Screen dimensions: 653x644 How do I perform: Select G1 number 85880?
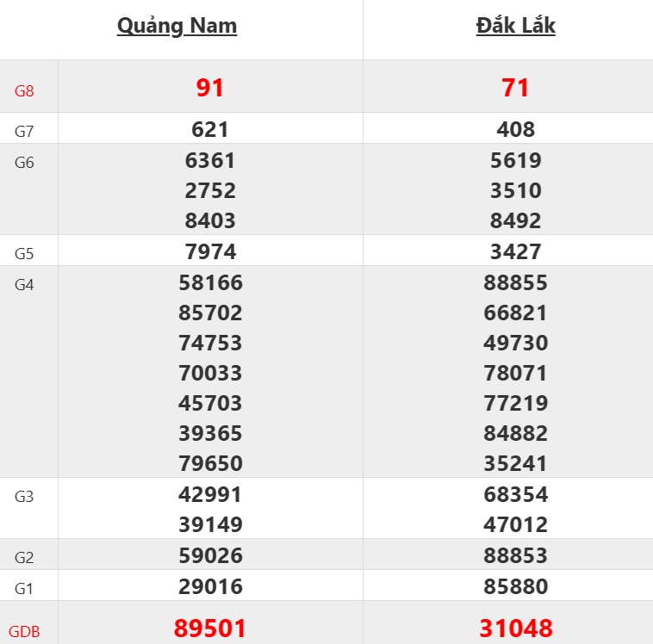pos(515,586)
